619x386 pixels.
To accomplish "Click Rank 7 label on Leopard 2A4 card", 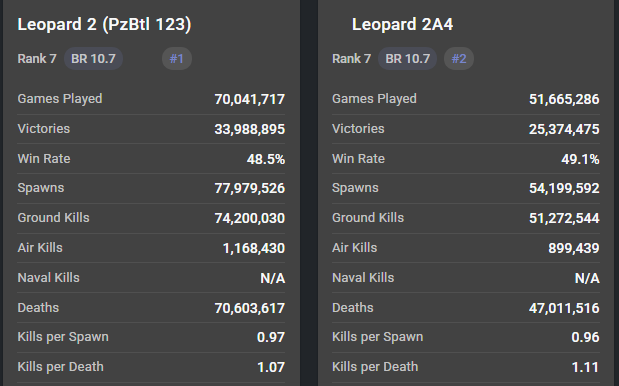I will pos(351,59).
